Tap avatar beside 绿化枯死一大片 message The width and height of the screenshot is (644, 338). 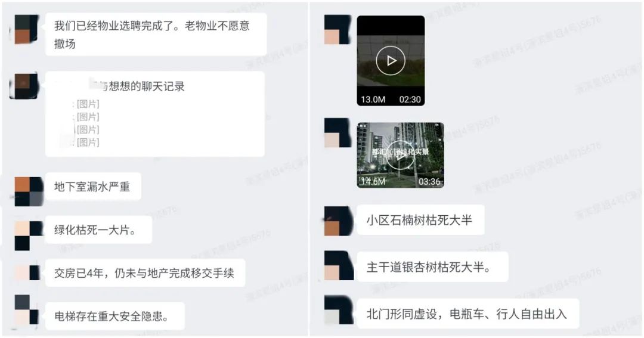pyautogui.click(x=29, y=235)
